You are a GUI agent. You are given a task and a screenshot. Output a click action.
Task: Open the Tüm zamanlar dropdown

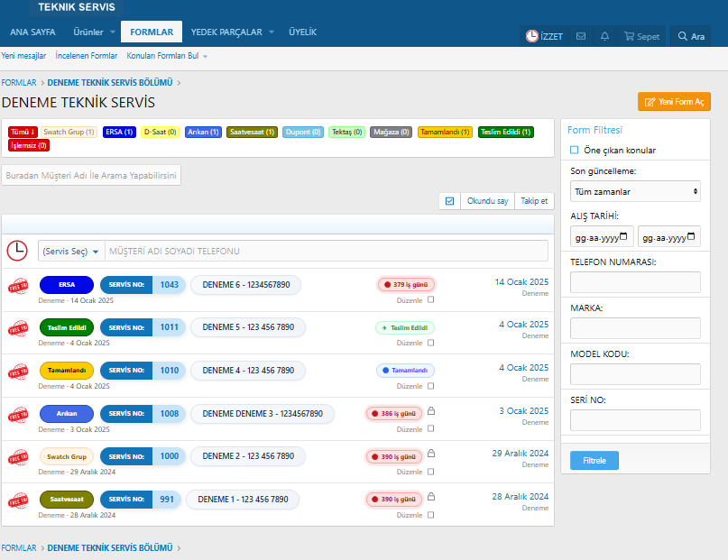635,191
